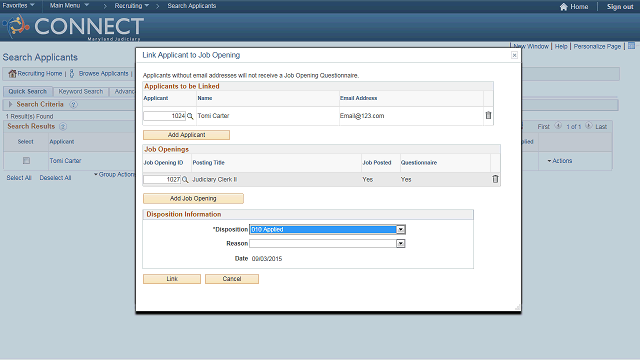Go to next result using arrow icon
The image size is (640, 360).
coord(588,126)
